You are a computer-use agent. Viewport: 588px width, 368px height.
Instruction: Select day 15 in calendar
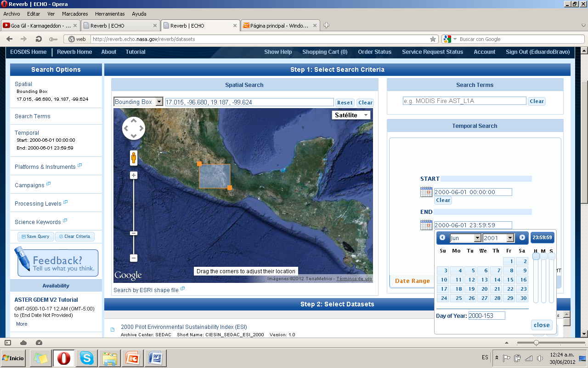[x=509, y=280]
